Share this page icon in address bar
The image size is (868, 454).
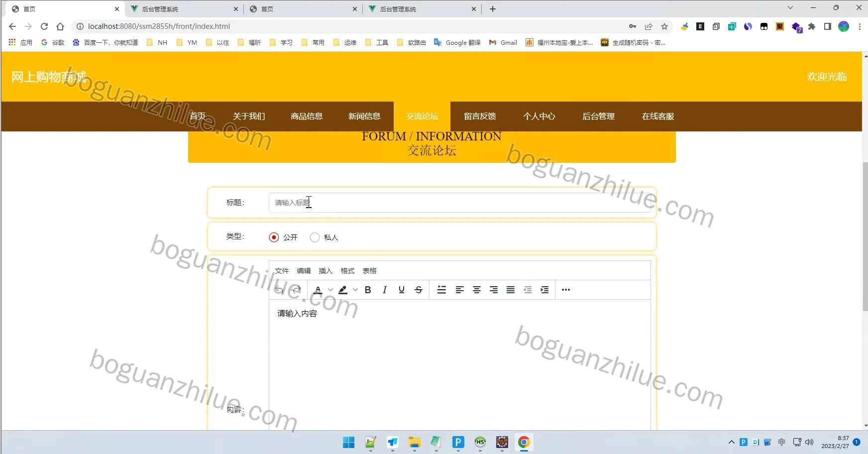pos(649,26)
